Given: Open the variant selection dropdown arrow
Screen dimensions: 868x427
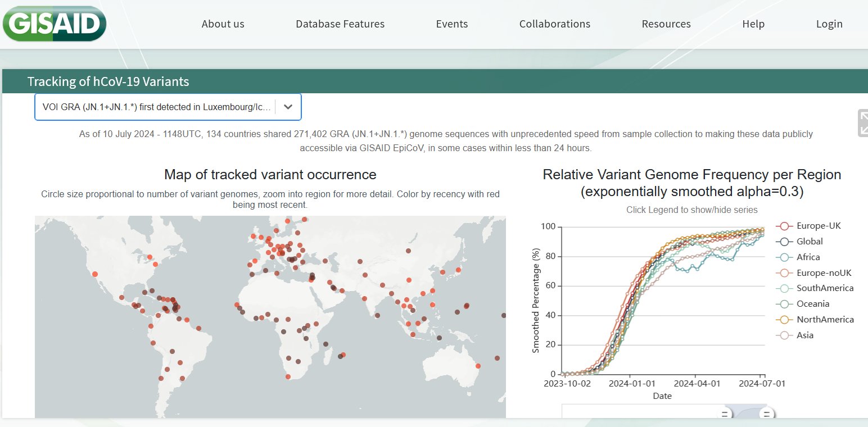Looking at the screenshot, I should pos(288,107).
